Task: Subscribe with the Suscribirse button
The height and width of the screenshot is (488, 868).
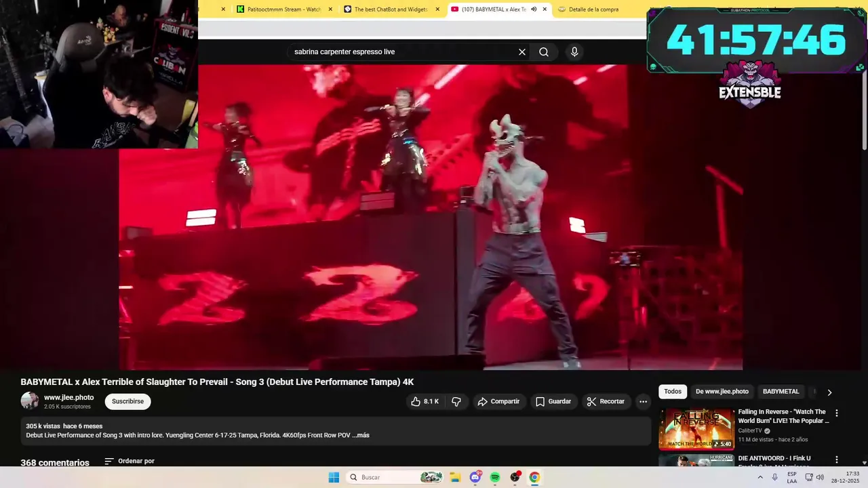Action: click(127, 401)
